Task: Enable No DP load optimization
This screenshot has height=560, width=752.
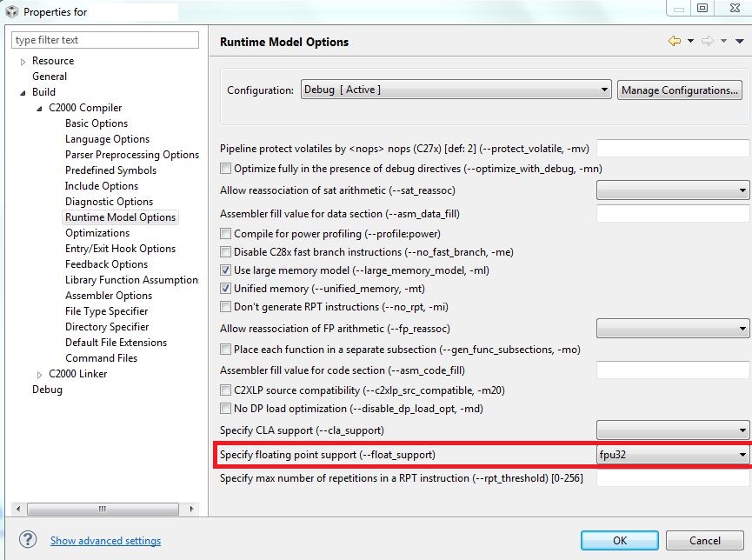Action: tap(225, 409)
